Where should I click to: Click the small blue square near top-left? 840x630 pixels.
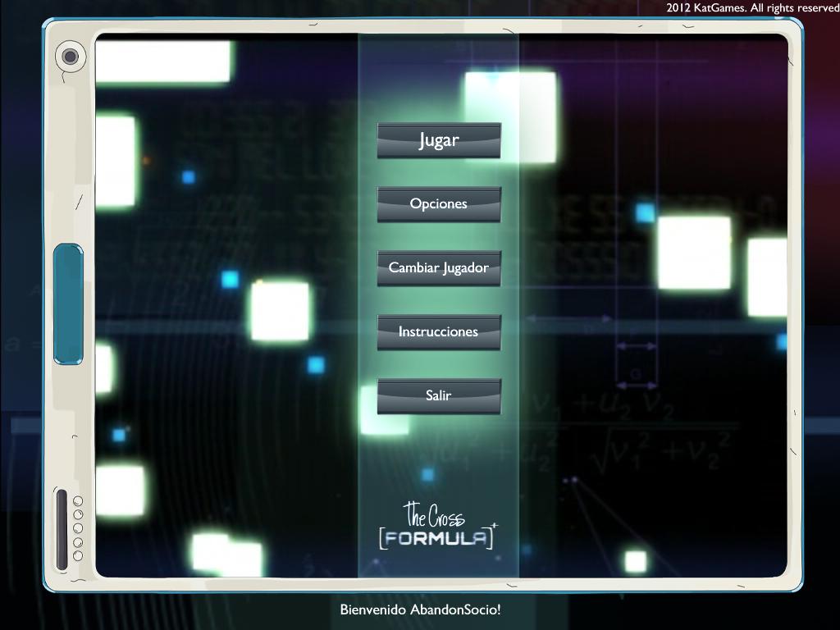tap(189, 177)
